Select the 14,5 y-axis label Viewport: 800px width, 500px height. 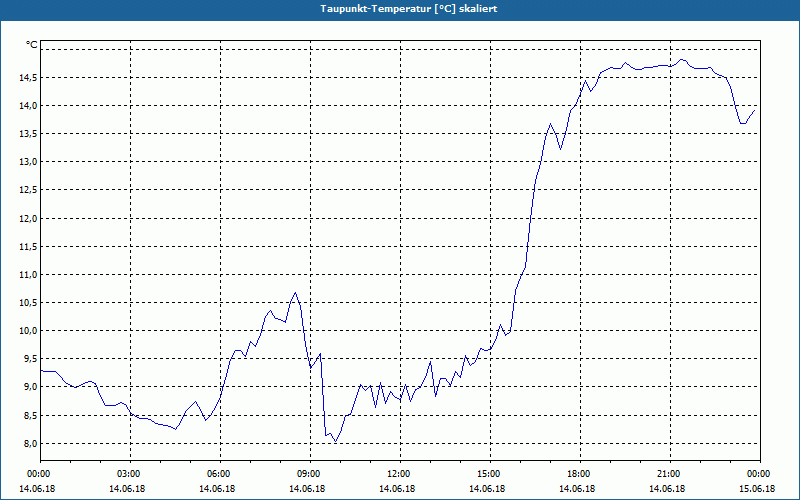[x=28, y=78]
